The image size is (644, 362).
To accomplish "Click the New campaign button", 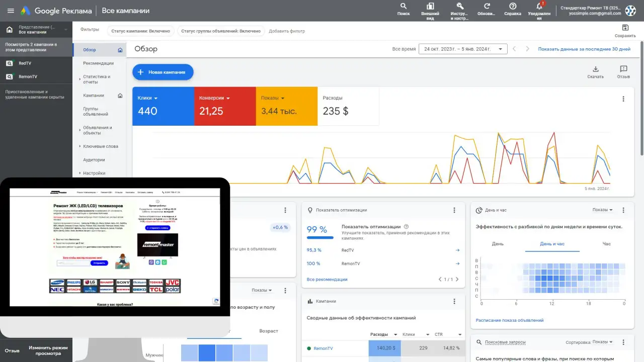I will pos(163,72).
